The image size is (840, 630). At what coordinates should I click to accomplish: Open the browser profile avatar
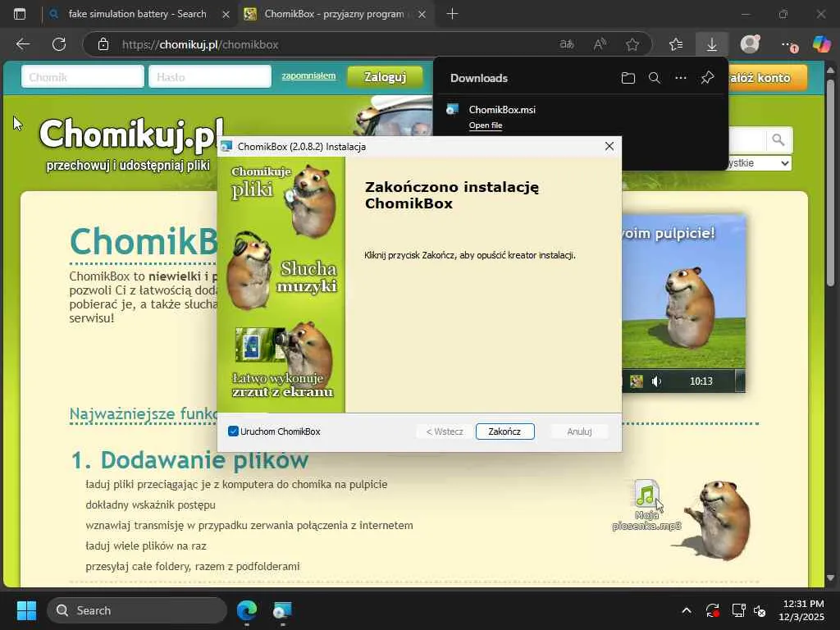point(750,44)
